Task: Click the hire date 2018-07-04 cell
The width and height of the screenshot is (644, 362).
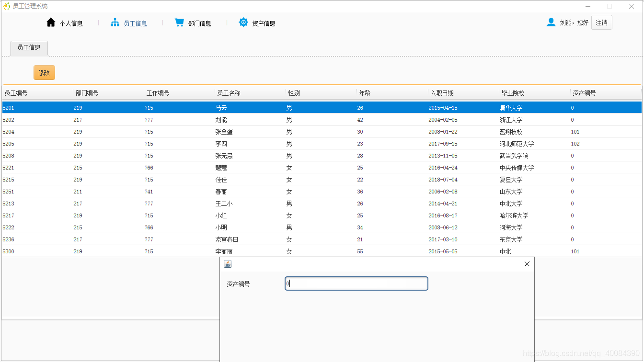Action: (463, 180)
